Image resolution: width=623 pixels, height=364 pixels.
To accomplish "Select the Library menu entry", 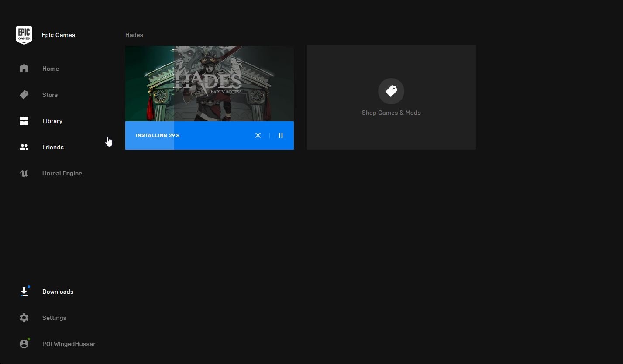I will click(x=52, y=121).
